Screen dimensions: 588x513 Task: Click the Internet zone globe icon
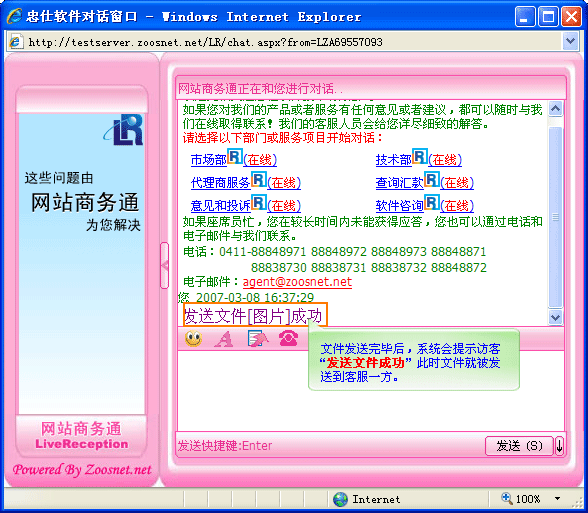point(340,499)
